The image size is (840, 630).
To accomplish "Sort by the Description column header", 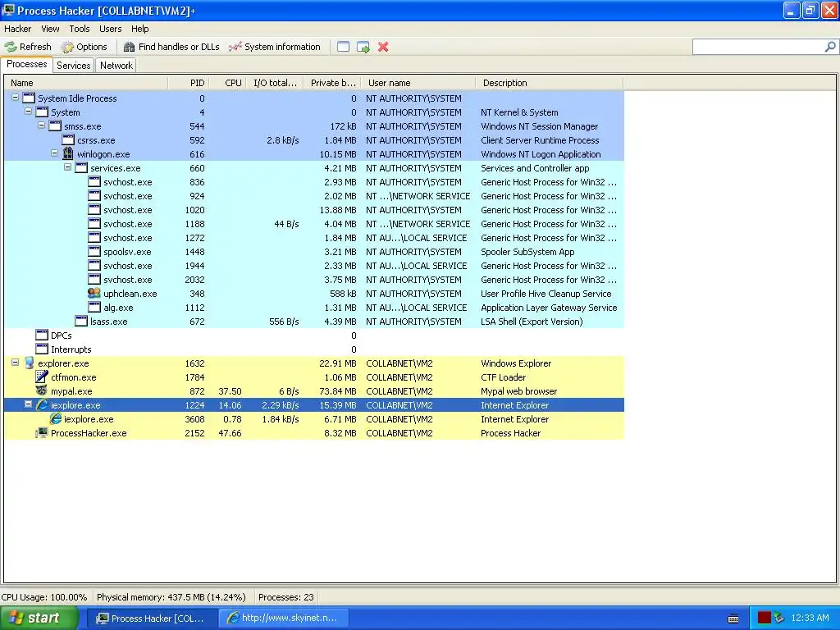I will point(549,83).
